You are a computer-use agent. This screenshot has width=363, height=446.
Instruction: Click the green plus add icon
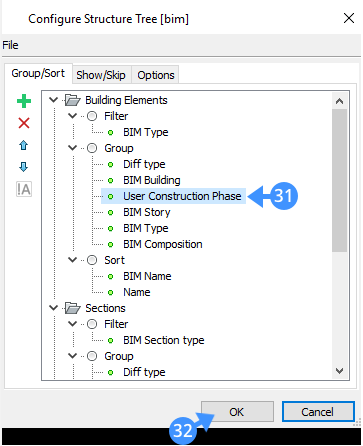pyautogui.click(x=24, y=101)
